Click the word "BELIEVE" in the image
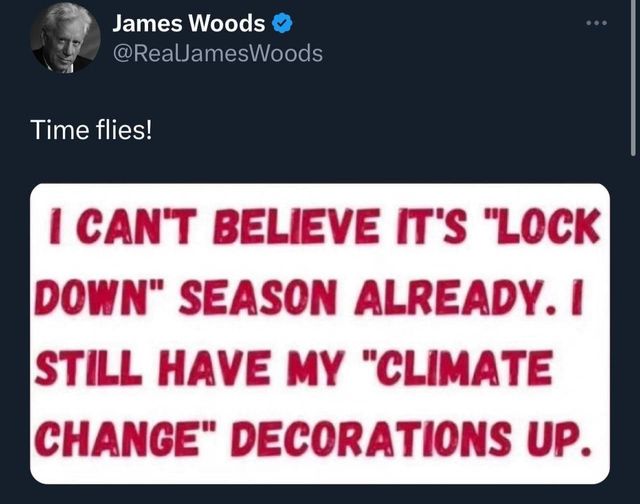This screenshot has height=504, width=640. (x=296, y=226)
